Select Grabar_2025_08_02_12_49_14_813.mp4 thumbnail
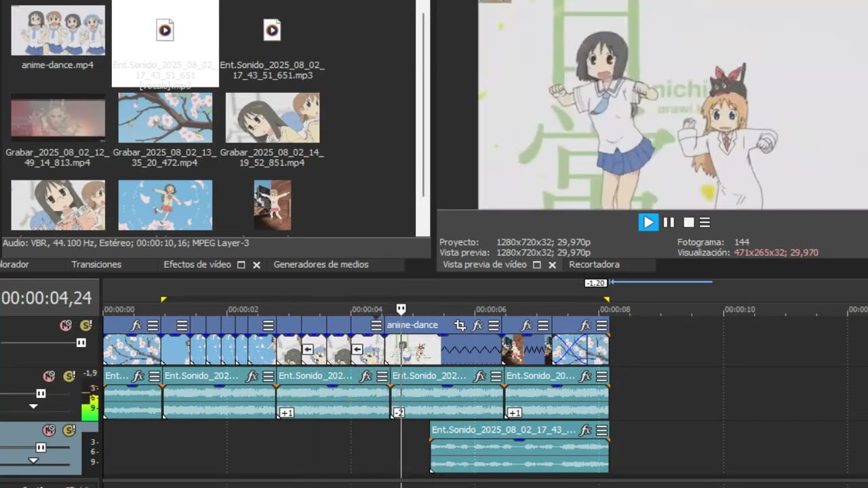Image resolution: width=868 pixels, height=488 pixels. 58,117
